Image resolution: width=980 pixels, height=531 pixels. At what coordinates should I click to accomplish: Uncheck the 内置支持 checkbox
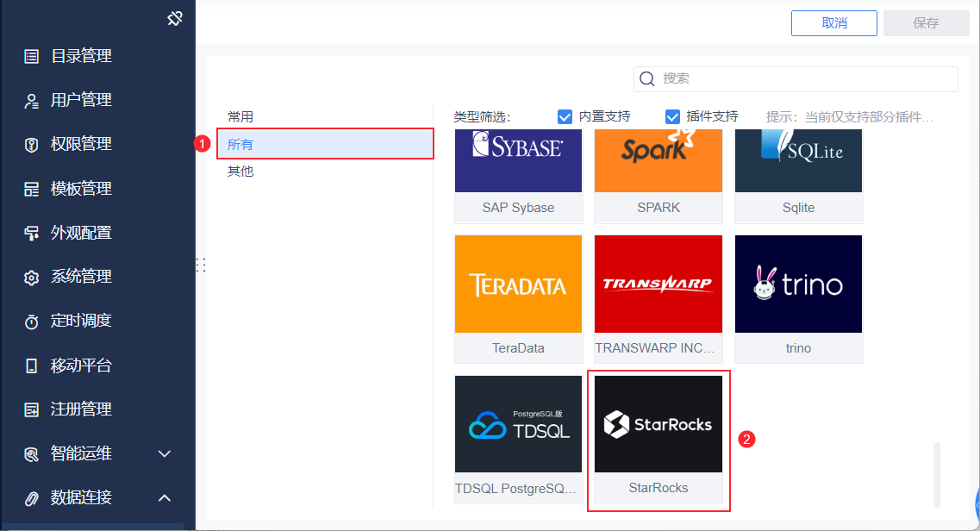tap(565, 117)
